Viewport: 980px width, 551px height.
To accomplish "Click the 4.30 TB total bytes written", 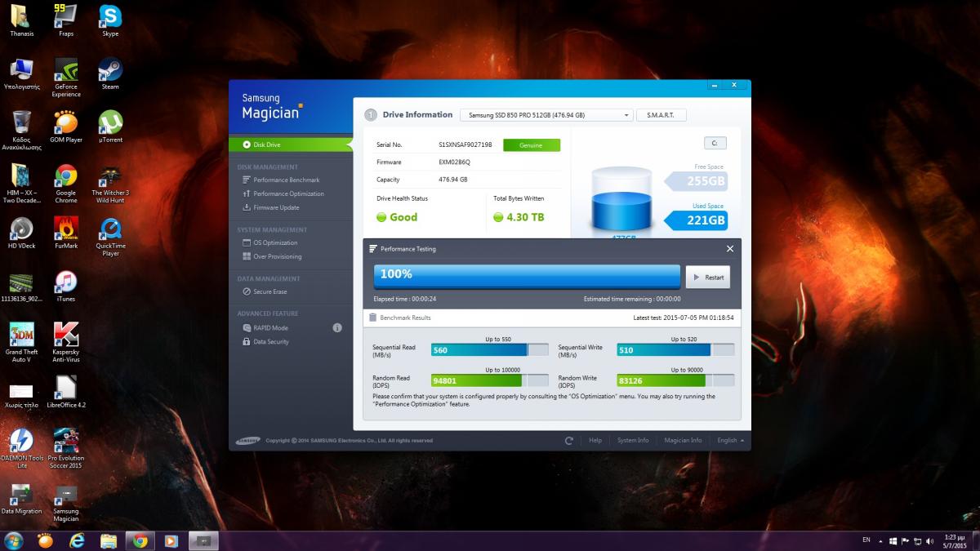I will (x=525, y=218).
